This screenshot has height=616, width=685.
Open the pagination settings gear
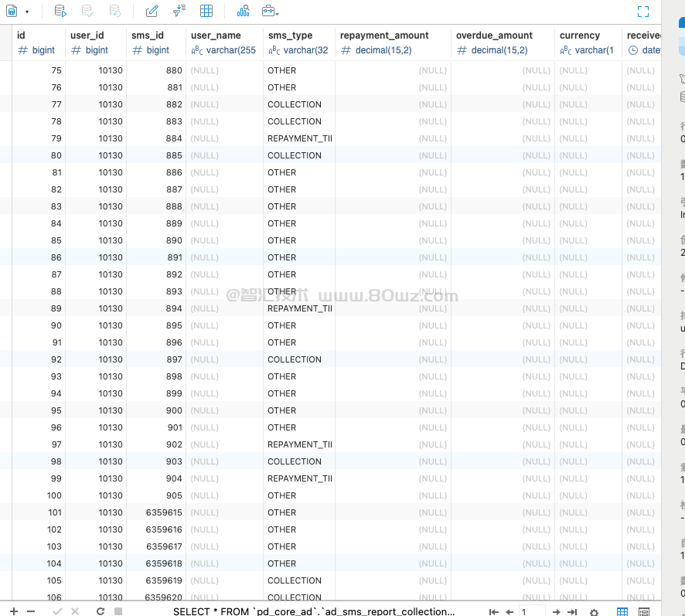point(594,611)
